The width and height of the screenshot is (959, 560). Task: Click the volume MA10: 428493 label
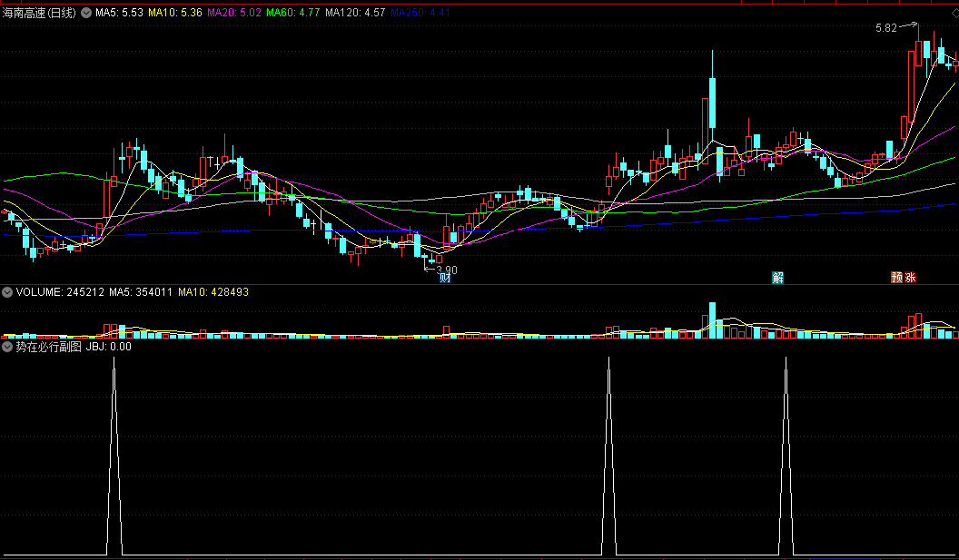pyautogui.click(x=213, y=292)
